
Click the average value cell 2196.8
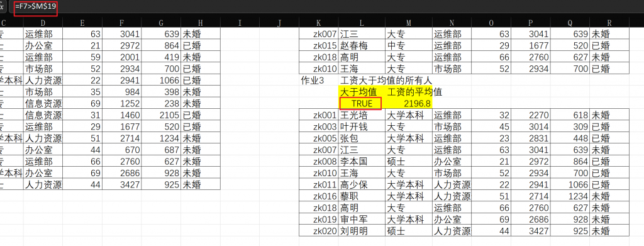[x=409, y=103]
